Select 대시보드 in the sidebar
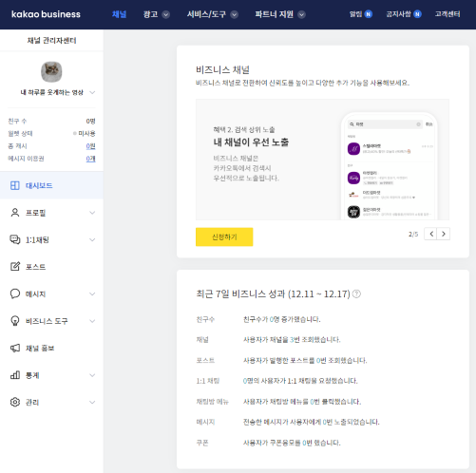Screen dimensions: 476x473 [51, 185]
